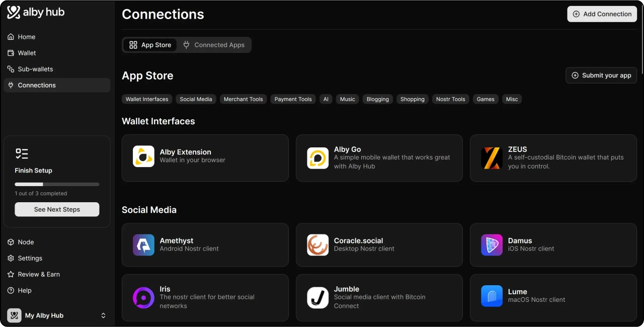Click the Amethyst app icon

click(x=143, y=245)
